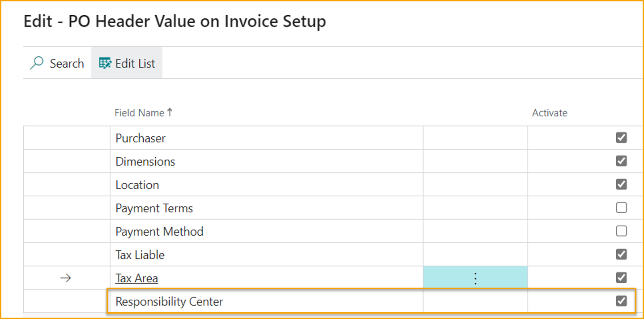The image size is (644, 319).
Task: Click the Search magnifying glass icon
Action: (x=36, y=63)
